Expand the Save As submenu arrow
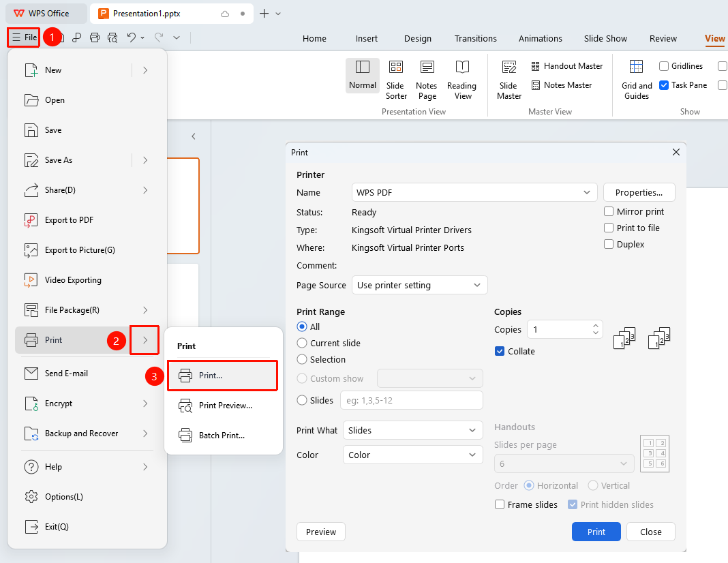Screen dimensions: 728x563 click(x=145, y=160)
